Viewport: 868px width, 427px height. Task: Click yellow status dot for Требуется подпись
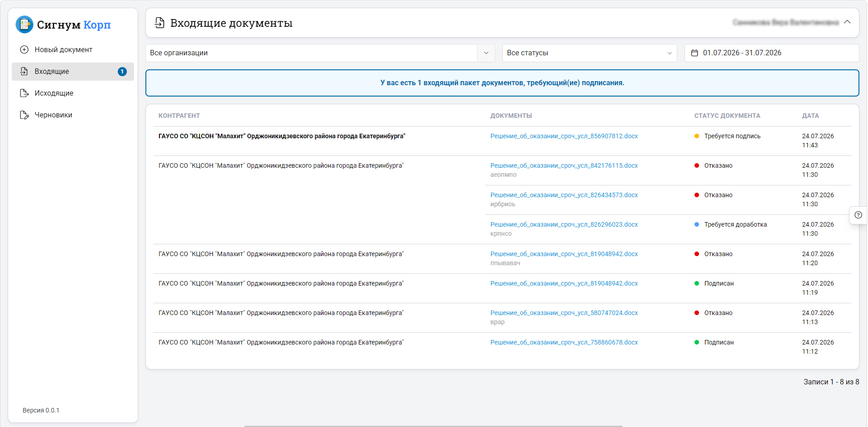click(697, 136)
